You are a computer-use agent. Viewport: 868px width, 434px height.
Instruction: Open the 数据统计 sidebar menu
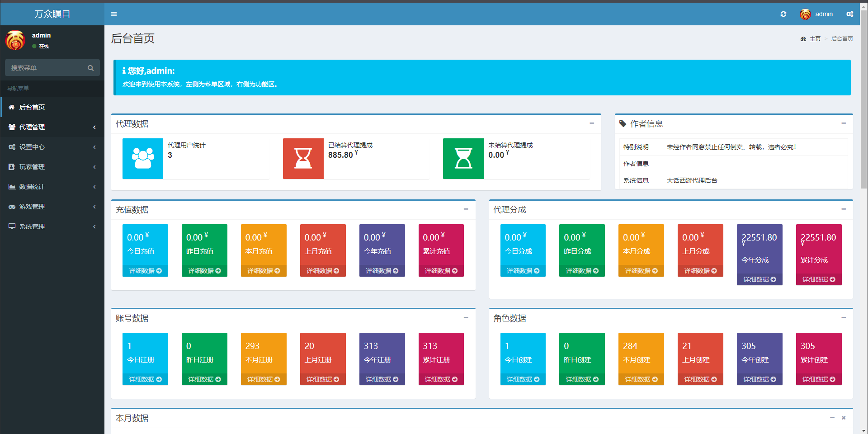click(x=52, y=187)
